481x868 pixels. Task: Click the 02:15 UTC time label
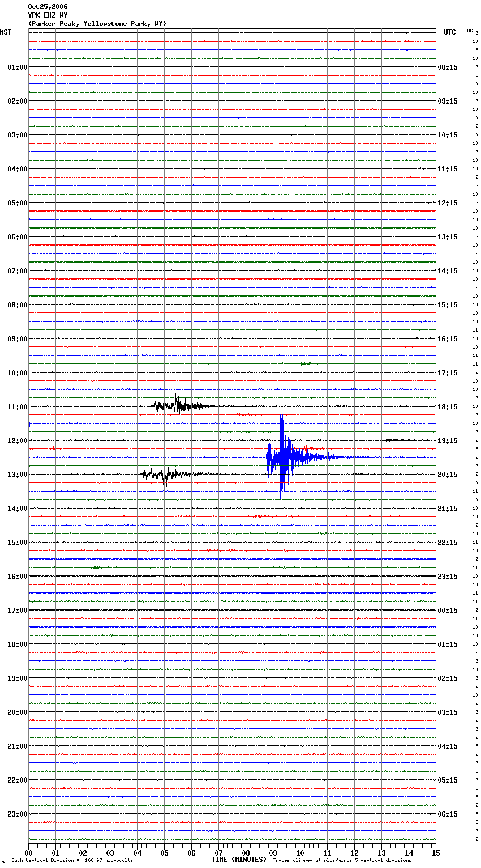448,678
